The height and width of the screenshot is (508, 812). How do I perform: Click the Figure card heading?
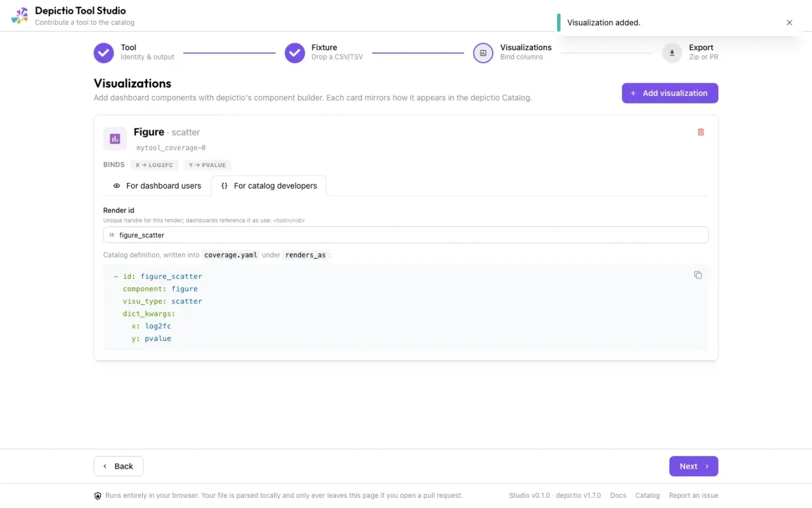coord(149,132)
